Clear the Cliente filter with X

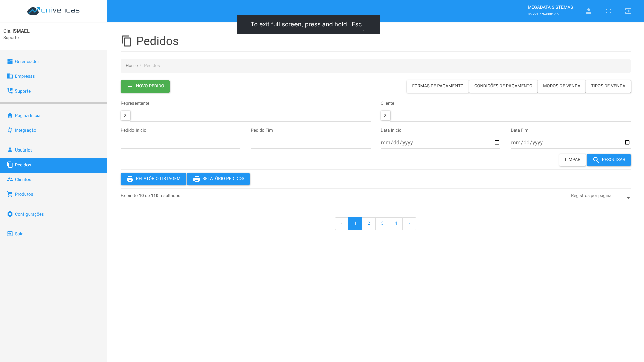(385, 115)
